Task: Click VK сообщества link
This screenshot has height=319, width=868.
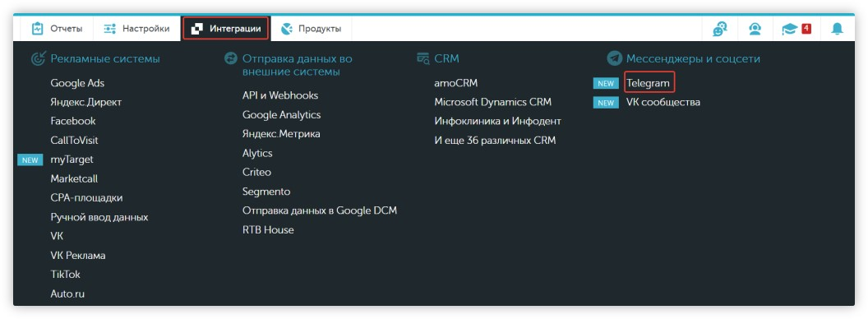Action: (663, 103)
